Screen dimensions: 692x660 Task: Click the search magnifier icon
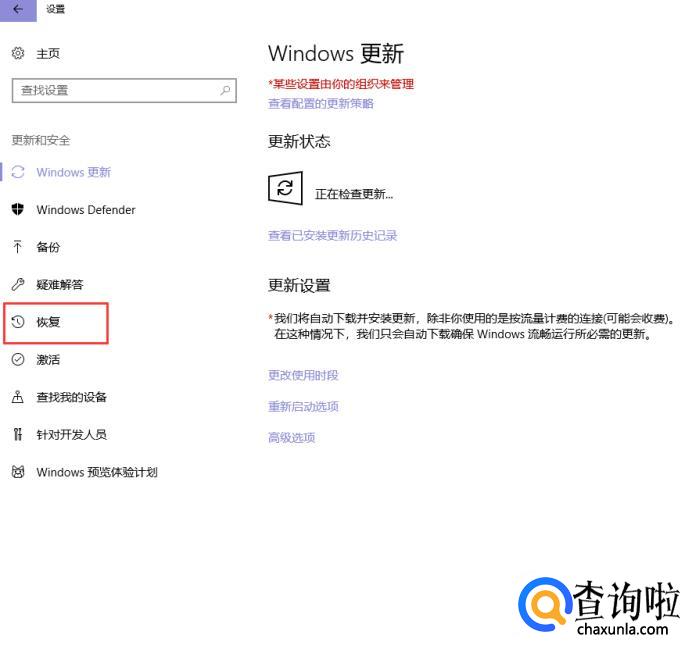click(x=225, y=91)
